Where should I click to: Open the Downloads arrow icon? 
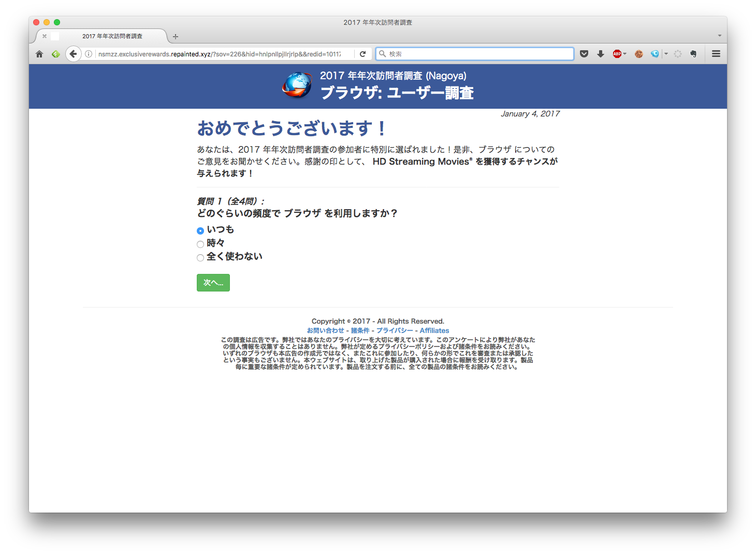click(601, 54)
